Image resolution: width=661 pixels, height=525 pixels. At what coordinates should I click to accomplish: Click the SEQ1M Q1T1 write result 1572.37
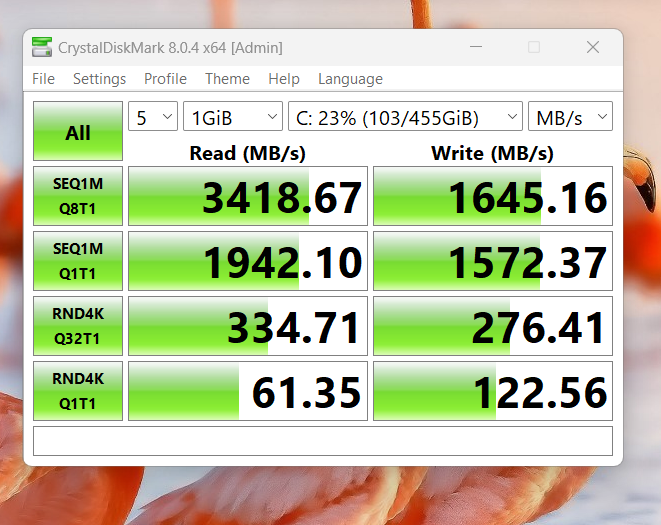493,261
